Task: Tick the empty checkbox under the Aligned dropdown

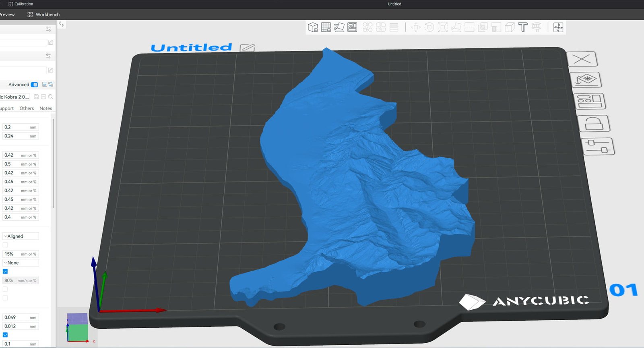Action: 5,245
